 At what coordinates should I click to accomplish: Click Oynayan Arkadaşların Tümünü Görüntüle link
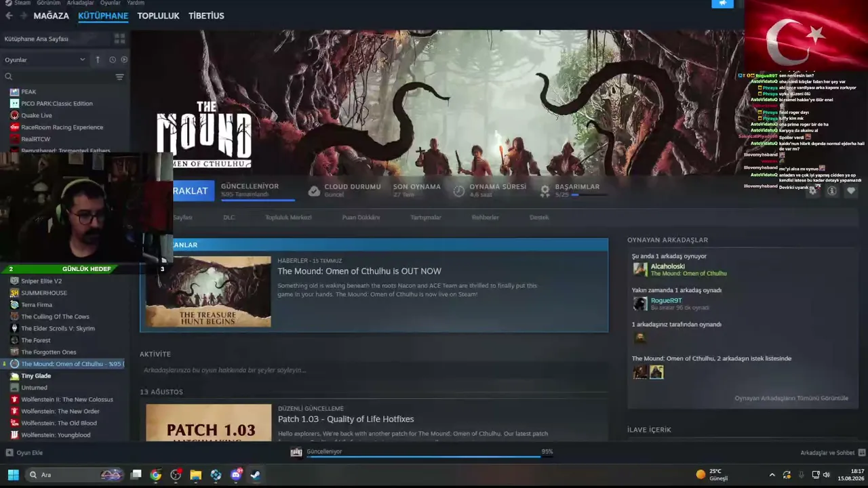click(x=791, y=398)
